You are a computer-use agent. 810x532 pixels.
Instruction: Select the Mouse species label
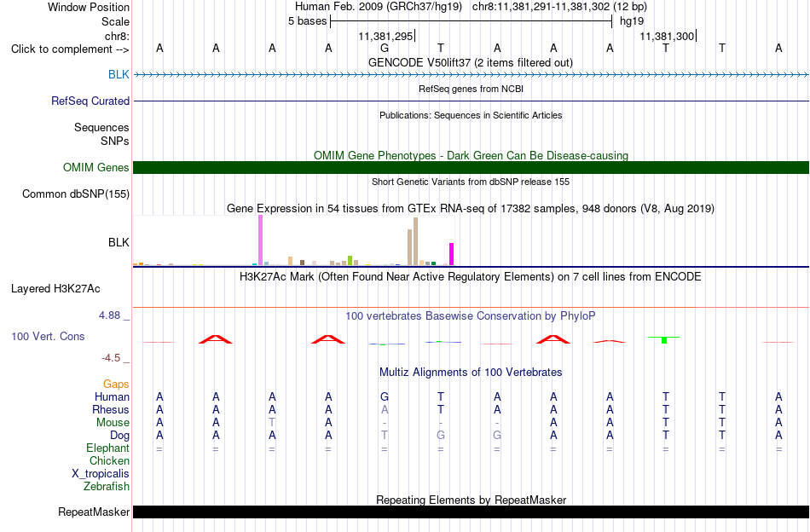(113, 423)
